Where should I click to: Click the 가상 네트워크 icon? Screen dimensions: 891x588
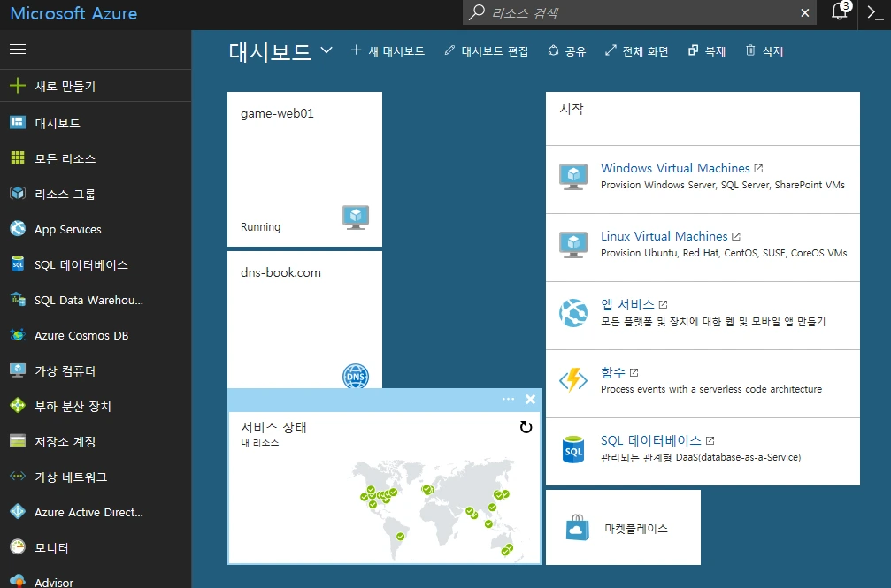click(x=18, y=476)
